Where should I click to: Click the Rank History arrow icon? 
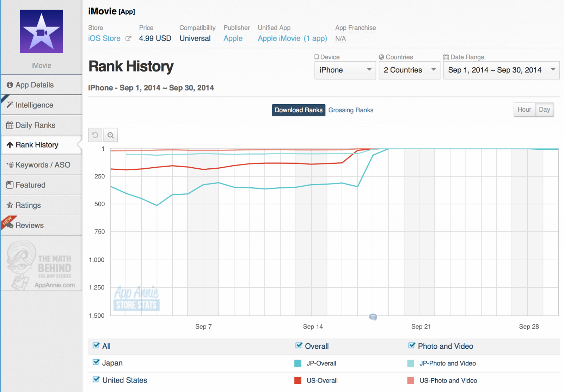pyautogui.click(x=10, y=145)
